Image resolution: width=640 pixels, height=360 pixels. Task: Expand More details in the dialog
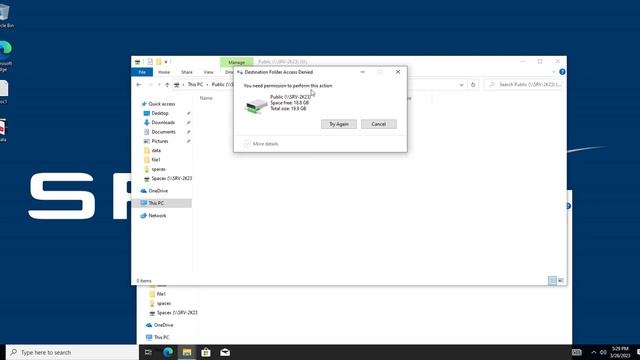pyautogui.click(x=261, y=144)
